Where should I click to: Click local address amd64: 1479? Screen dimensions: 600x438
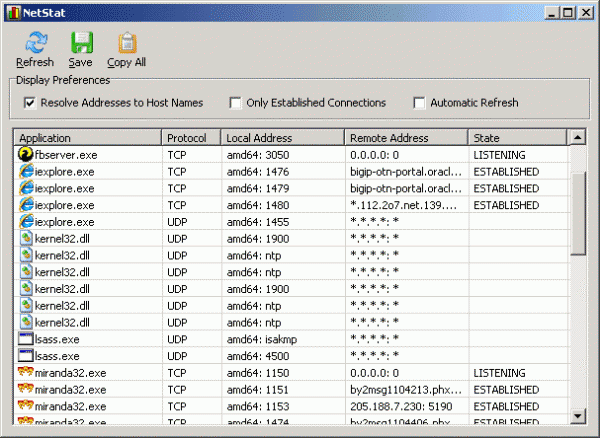coord(258,189)
